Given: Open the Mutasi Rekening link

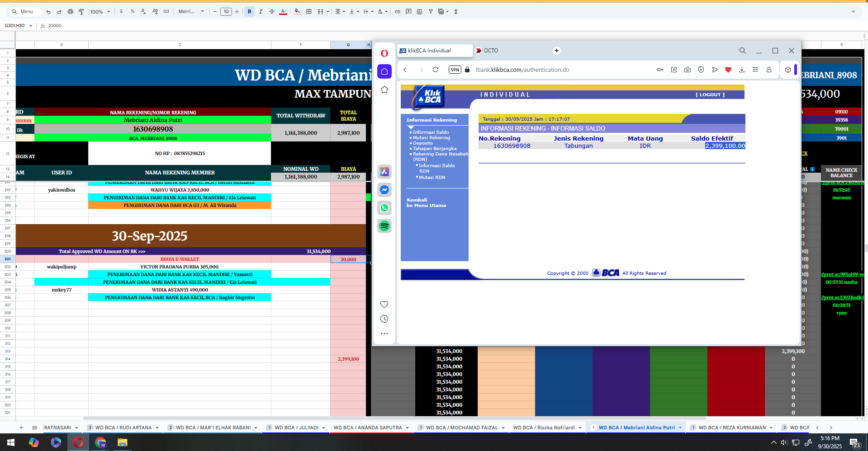Looking at the screenshot, I should 432,138.
